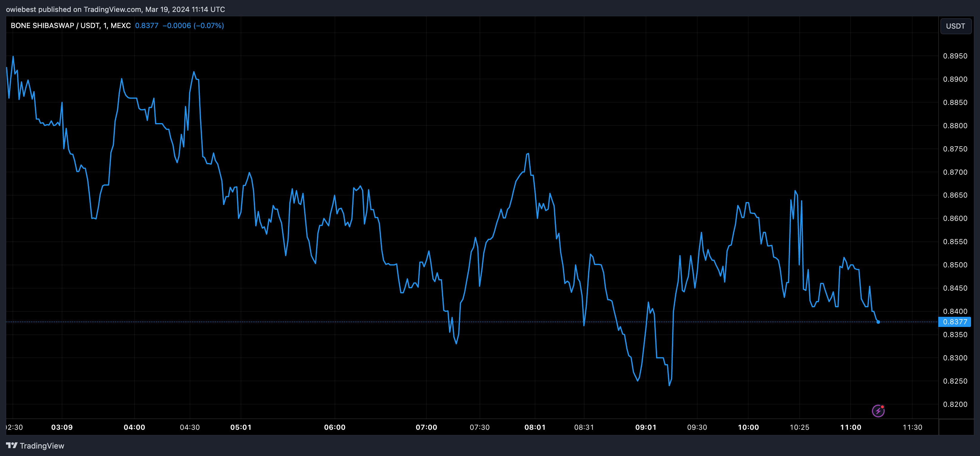This screenshot has width=980, height=456.
Task: Click the −0.0006 (−0.07%) change value
Action: (x=193, y=25)
